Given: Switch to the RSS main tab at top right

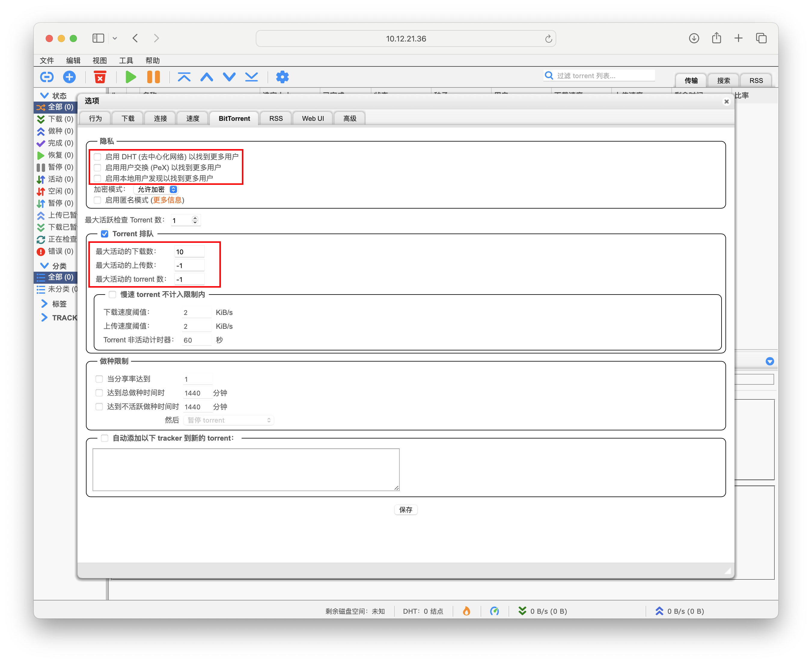Looking at the screenshot, I should [x=756, y=81].
